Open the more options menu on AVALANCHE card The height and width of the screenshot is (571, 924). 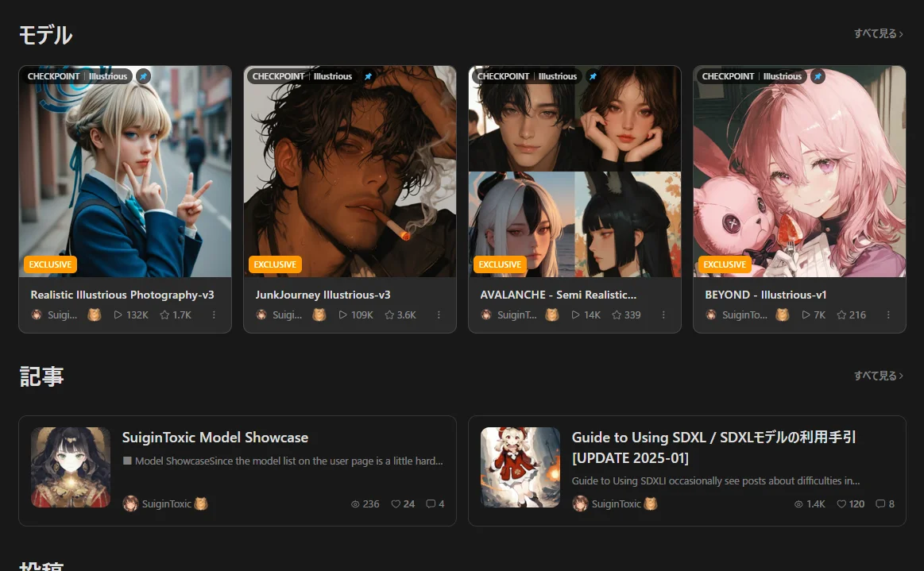coord(663,315)
